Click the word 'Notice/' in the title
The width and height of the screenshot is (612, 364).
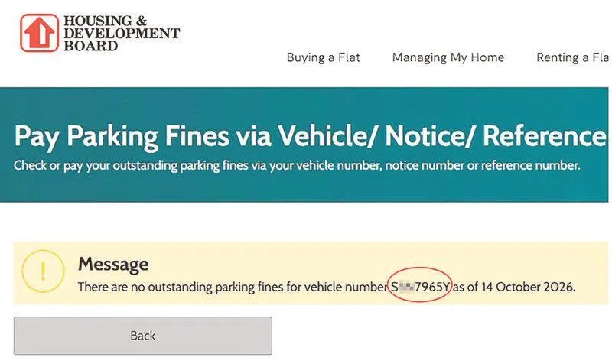[x=431, y=136]
